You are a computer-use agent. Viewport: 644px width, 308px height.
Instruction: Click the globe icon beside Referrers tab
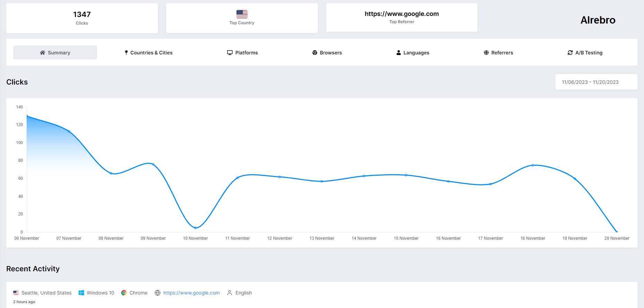(x=486, y=53)
